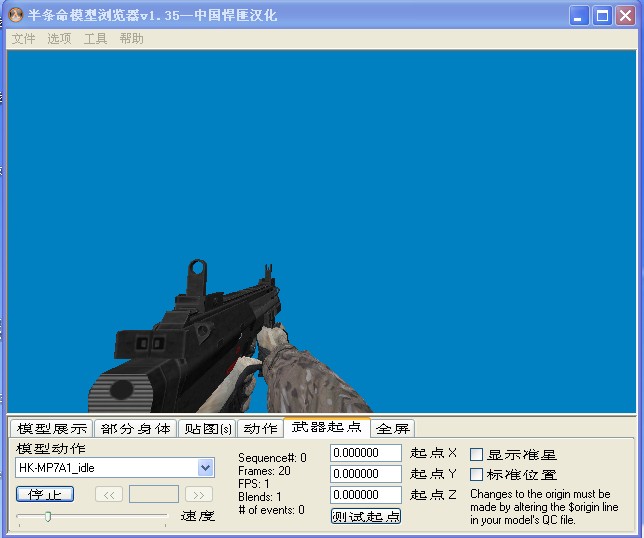
Task: Click the 停止 button
Action: tap(45, 494)
